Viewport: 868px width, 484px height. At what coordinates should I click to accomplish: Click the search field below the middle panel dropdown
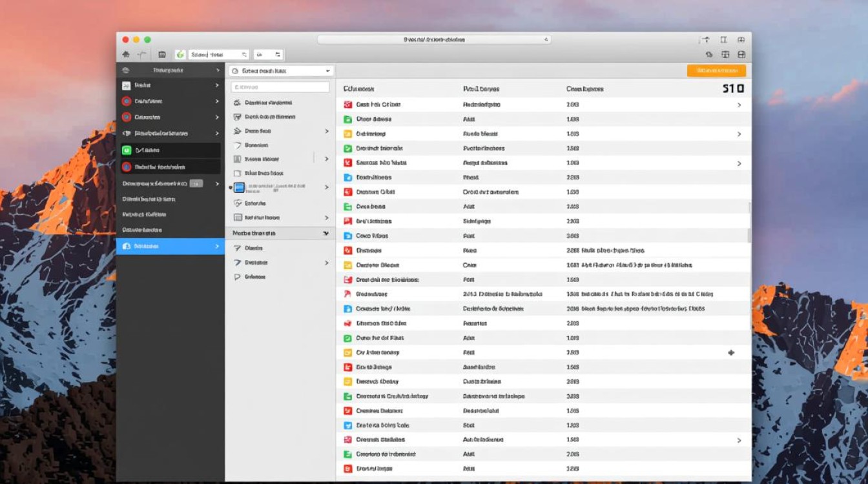click(x=280, y=87)
